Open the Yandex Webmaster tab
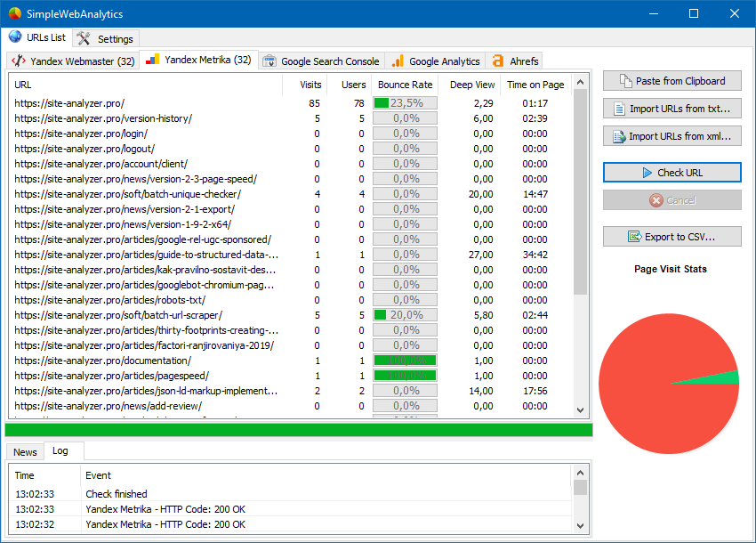 73,61
